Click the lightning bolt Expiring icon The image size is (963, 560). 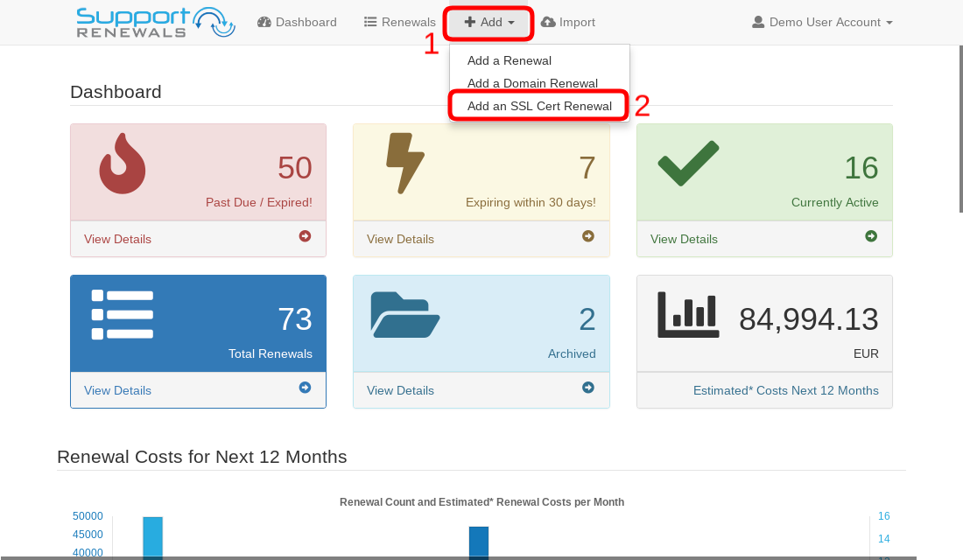(404, 164)
